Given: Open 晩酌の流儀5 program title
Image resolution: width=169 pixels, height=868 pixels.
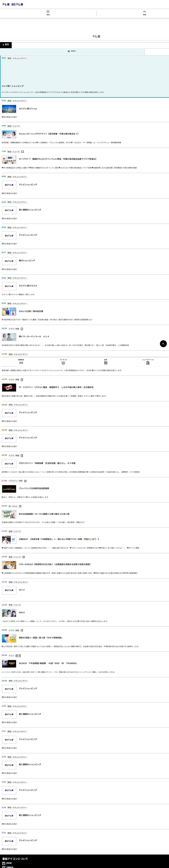Looking at the screenshot, I should click(x=41, y=638).
